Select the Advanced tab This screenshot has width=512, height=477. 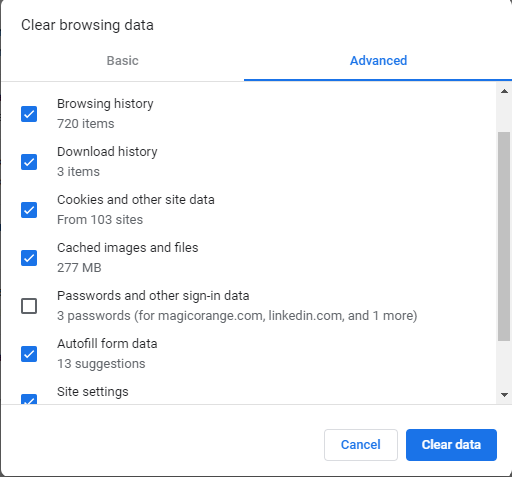pos(378,61)
